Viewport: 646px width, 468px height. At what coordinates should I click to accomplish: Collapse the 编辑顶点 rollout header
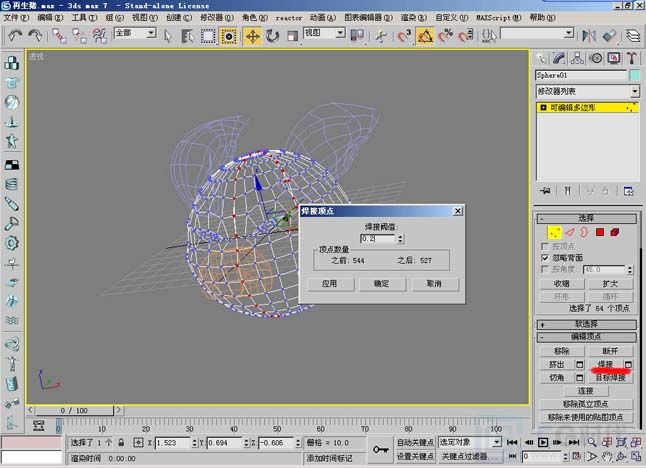[586, 337]
